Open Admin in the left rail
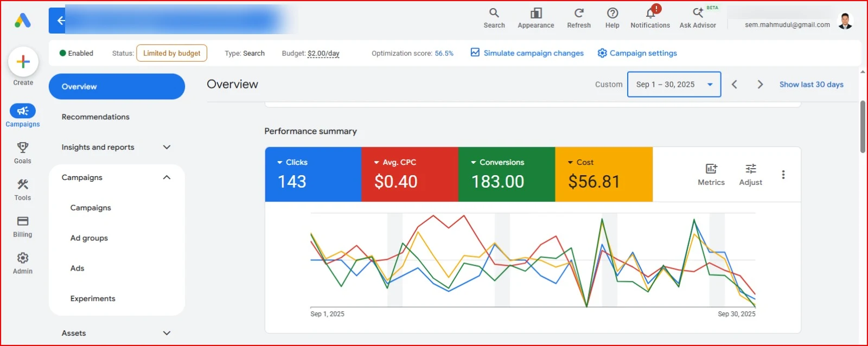This screenshot has height=346, width=868. [x=23, y=263]
